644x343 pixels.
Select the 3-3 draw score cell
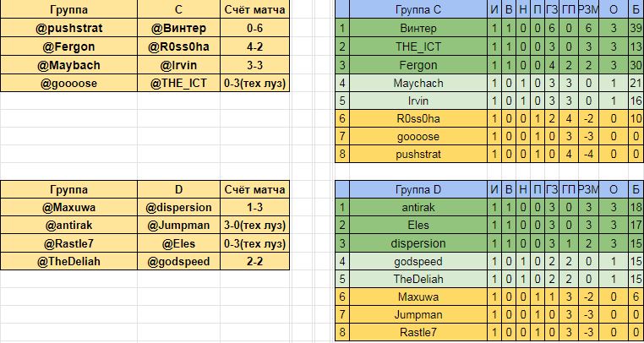(254, 66)
